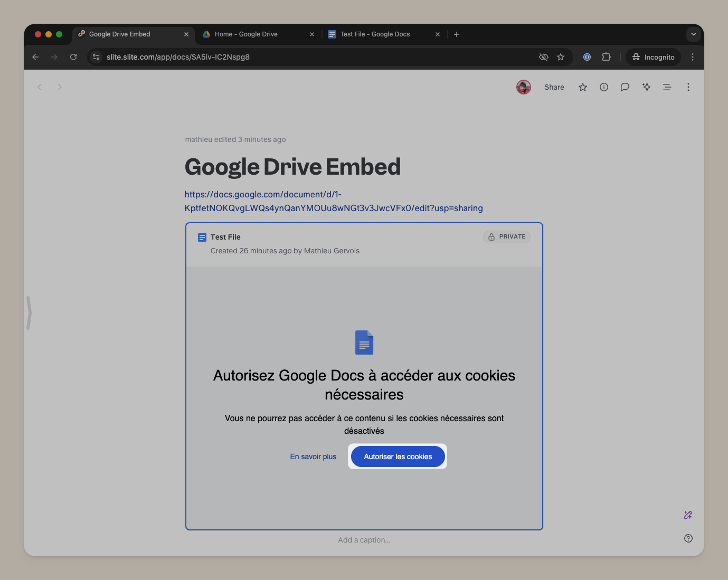
Task: Click the user avatar picture
Action: 524,87
